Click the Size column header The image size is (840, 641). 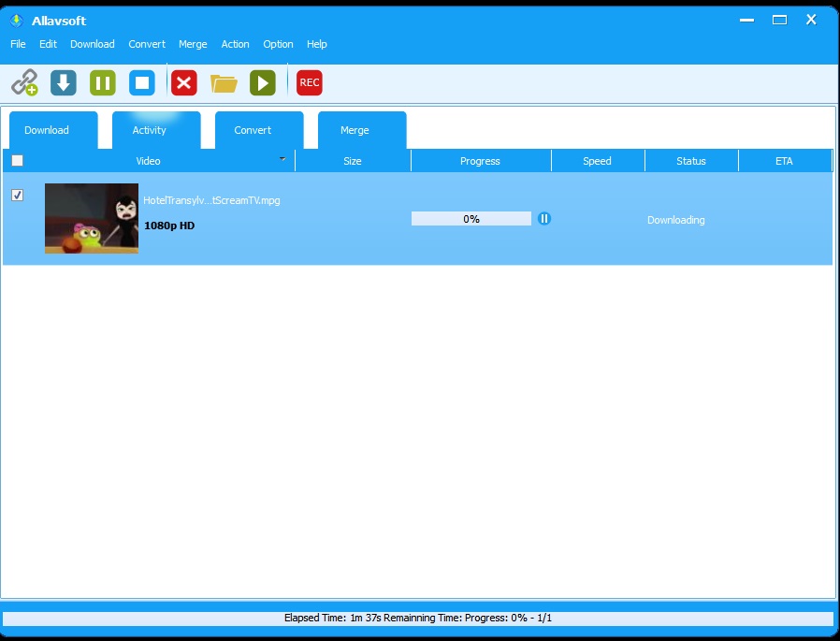[353, 161]
